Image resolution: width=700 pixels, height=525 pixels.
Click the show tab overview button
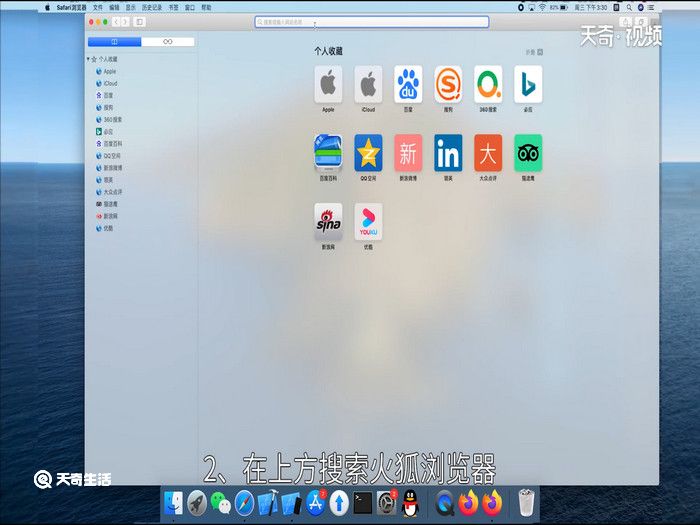(x=640, y=22)
